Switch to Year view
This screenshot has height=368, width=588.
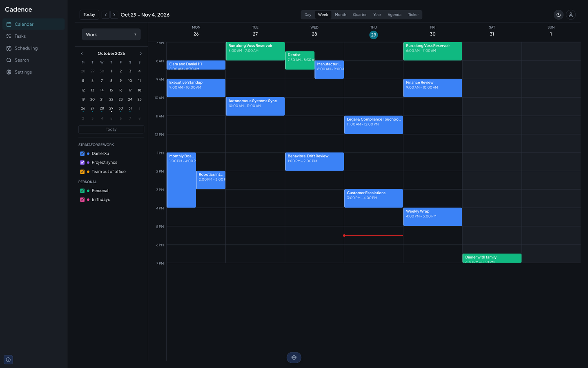click(377, 15)
